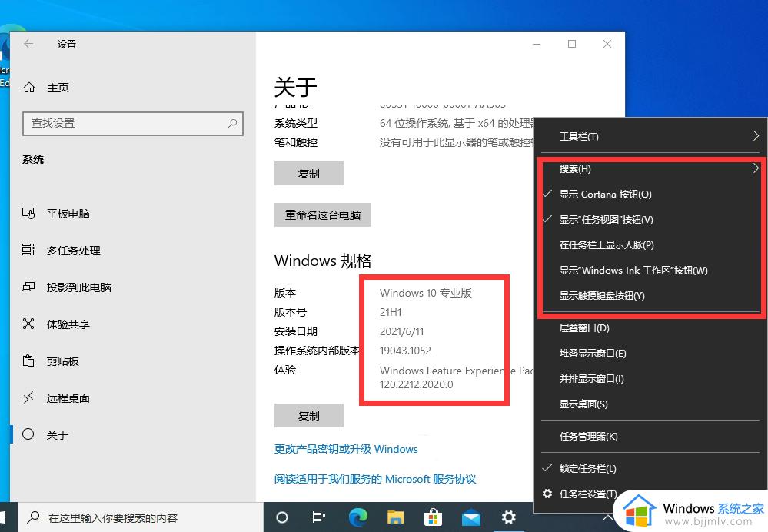Open the About (关于) info icon
Viewport: 768px width, 532px height.
[28, 434]
